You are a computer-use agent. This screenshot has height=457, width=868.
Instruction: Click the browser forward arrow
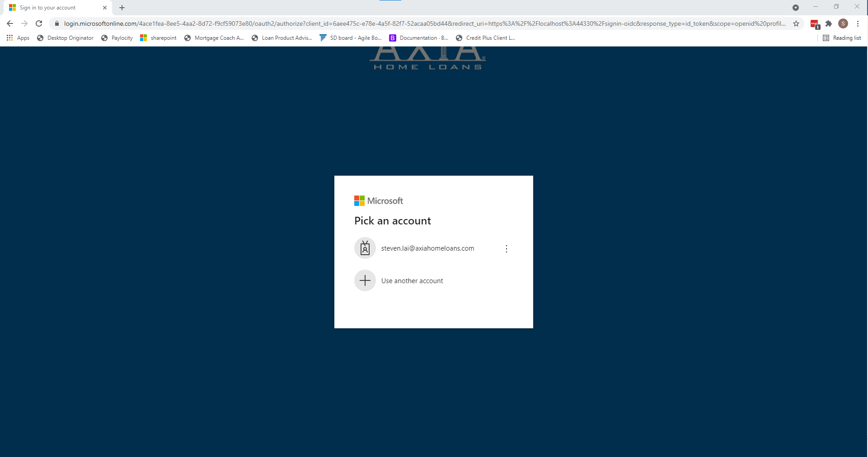[x=24, y=23]
